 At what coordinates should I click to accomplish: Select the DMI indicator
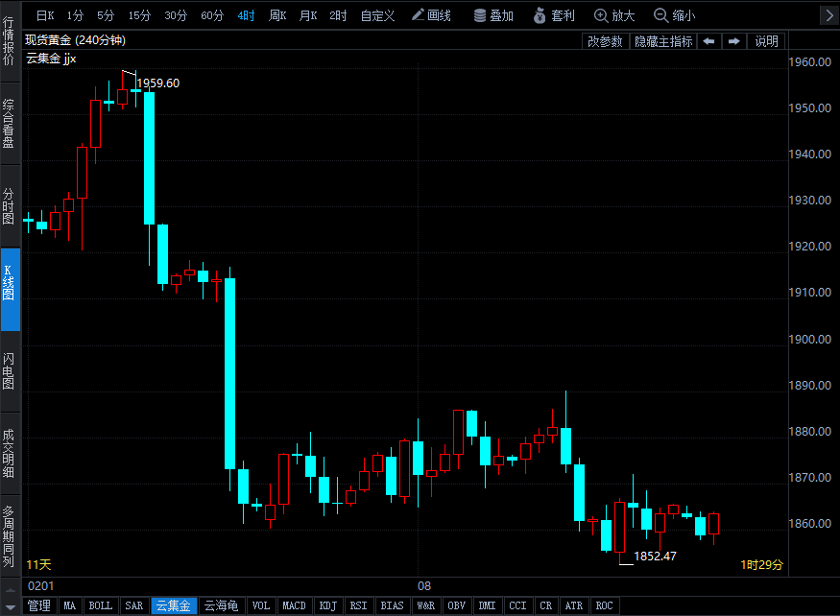pyautogui.click(x=487, y=605)
